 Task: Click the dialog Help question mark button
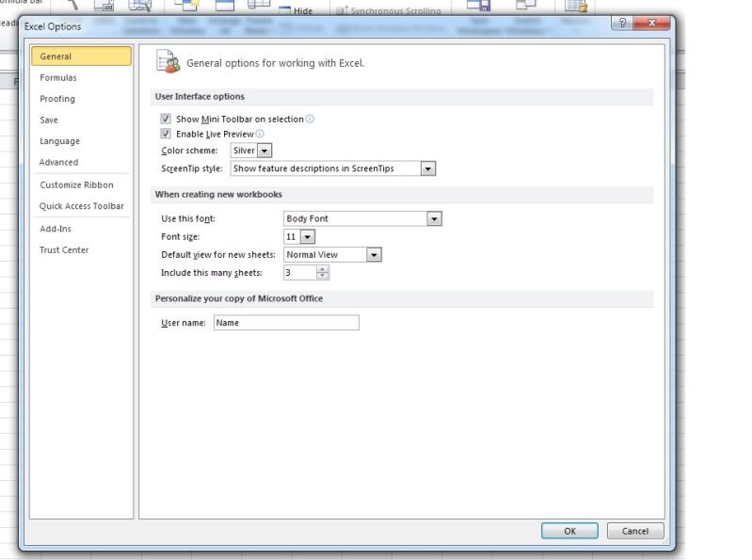622,23
